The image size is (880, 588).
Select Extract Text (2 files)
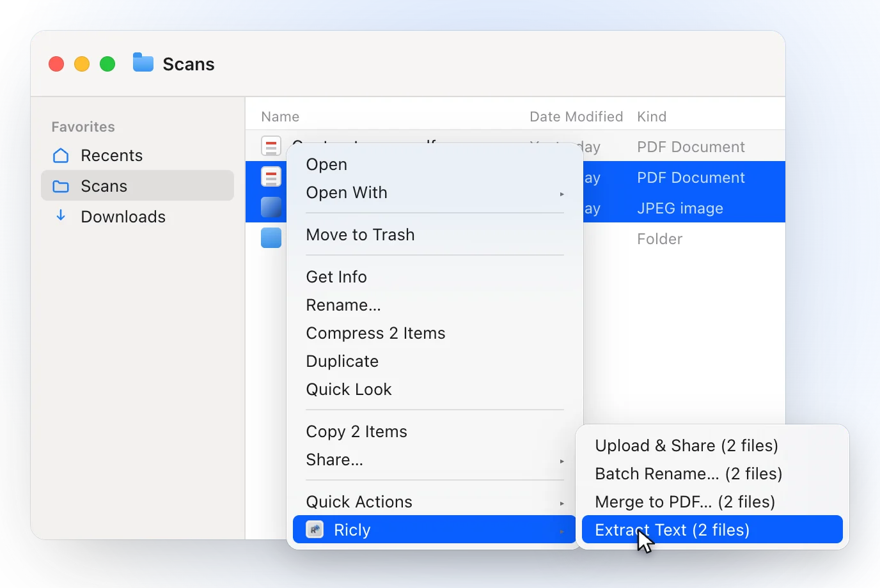click(712, 530)
